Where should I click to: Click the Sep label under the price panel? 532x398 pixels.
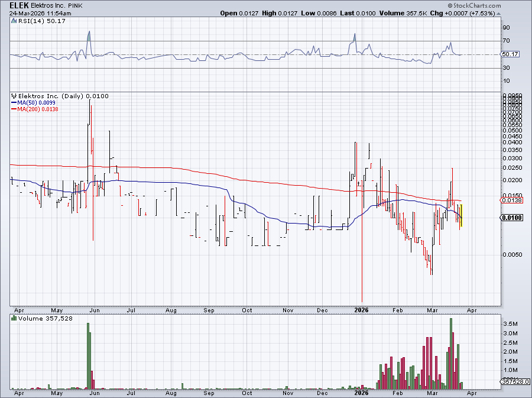[209, 310]
